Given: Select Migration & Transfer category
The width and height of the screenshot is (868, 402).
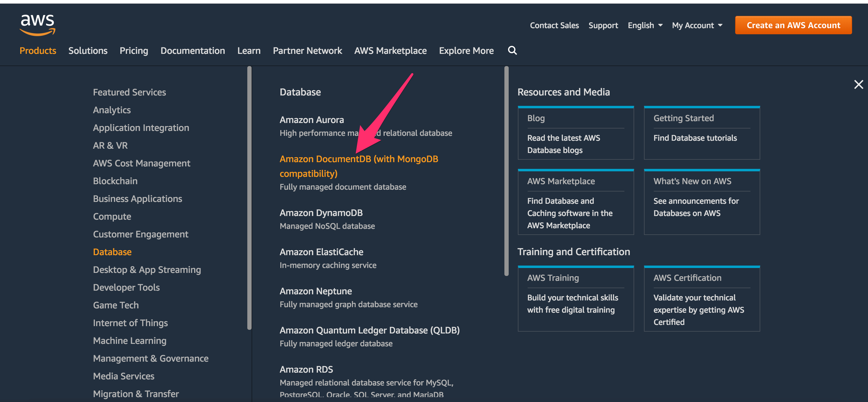Looking at the screenshot, I should click(x=136, y=394).
